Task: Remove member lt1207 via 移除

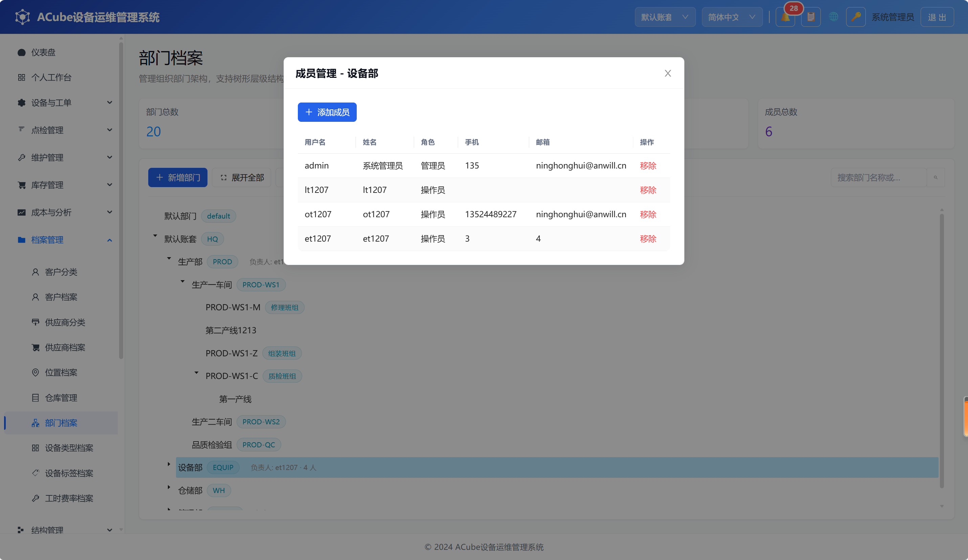Action: tap(647, 190)
